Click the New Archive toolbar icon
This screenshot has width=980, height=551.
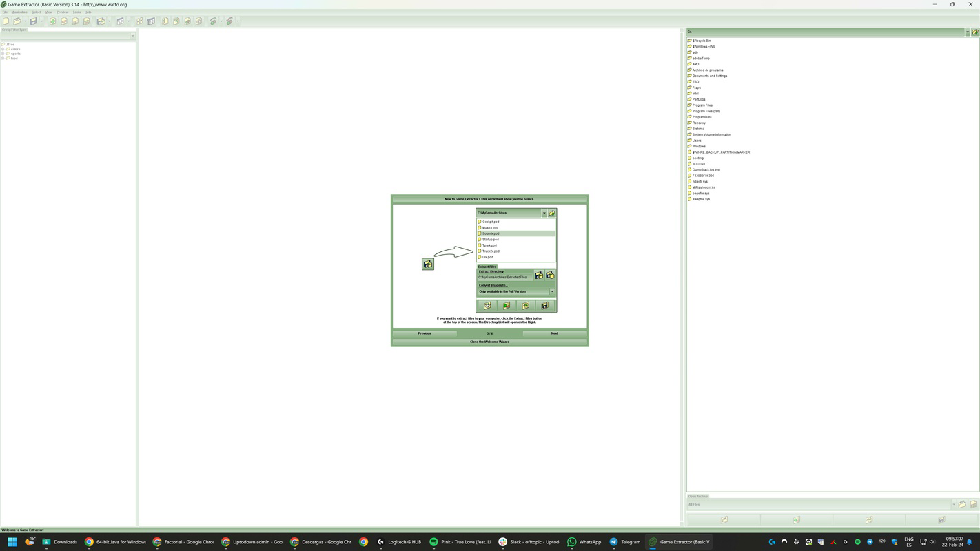[6, 21]
